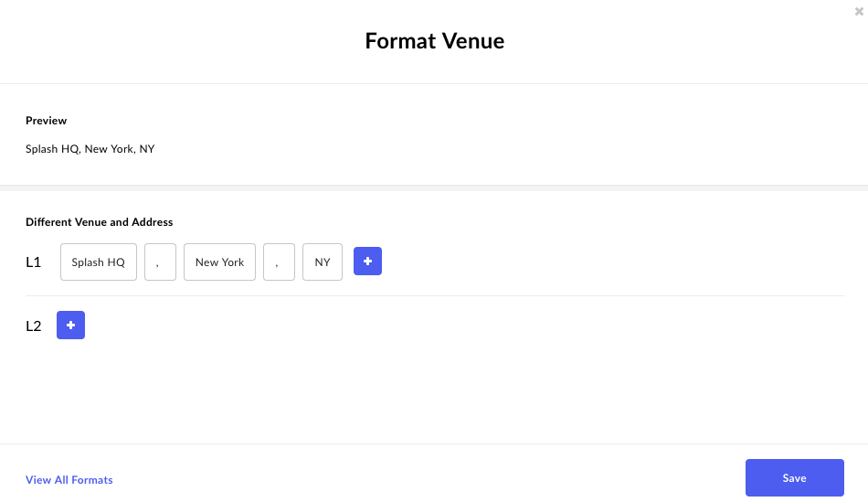Add a new field to line L2
Viewport: 868px width, 502px height.
pyautogui.click(x=71, y=326)
